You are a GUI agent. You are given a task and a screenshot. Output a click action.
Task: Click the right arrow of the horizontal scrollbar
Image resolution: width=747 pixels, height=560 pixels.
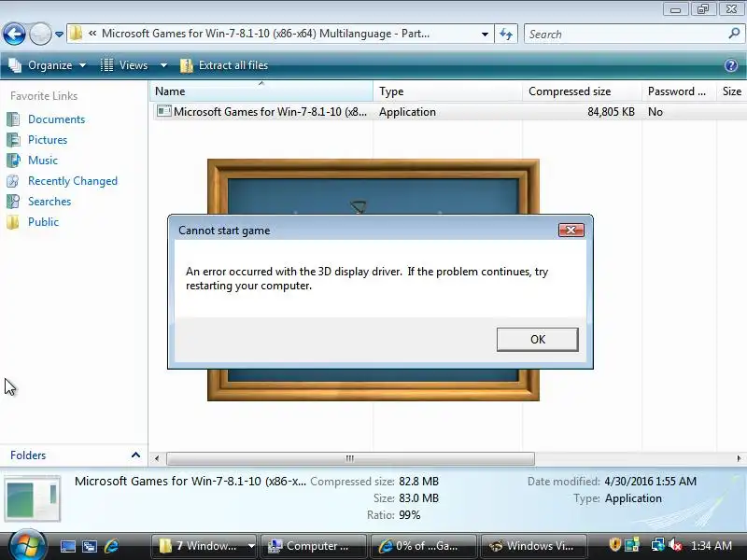(x=739, y=458)
